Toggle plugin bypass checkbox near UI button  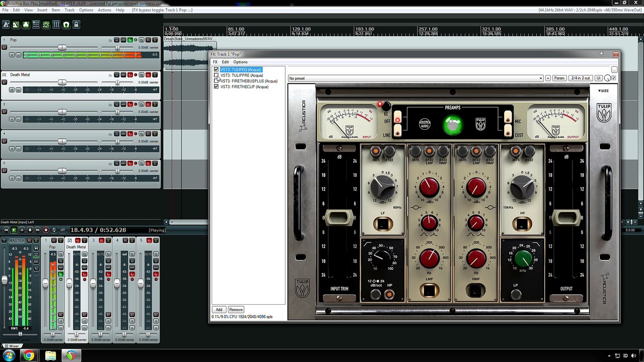[x=614, y=78]
